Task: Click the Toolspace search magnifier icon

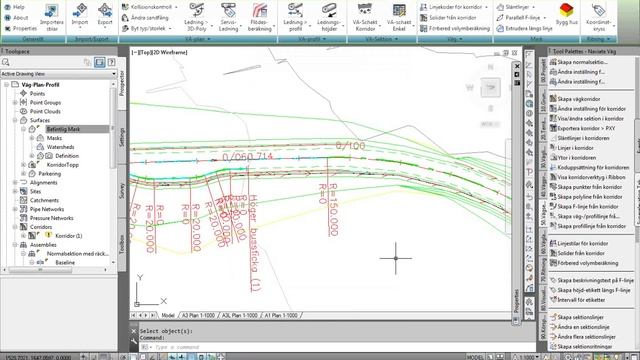Action: pos(6,62)
